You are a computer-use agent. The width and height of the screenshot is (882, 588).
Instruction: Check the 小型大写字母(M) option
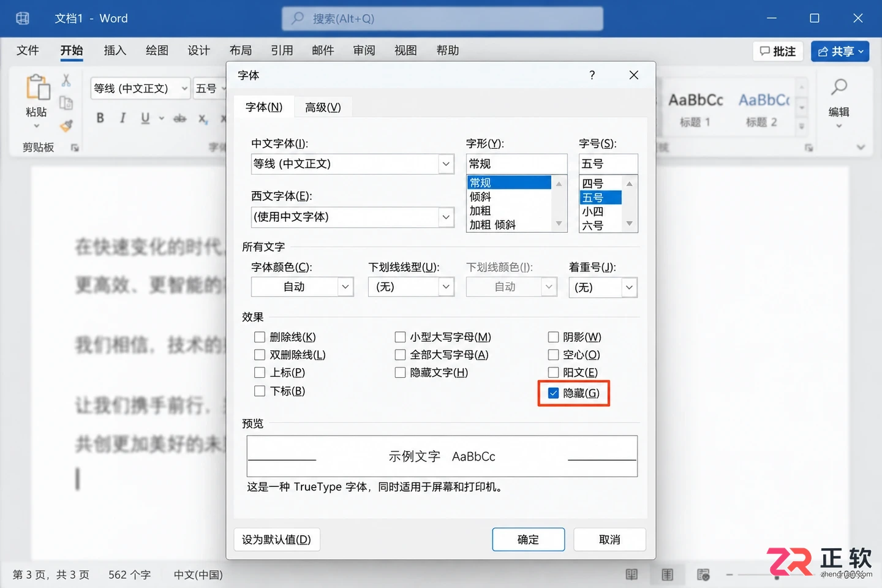(400, 337)
